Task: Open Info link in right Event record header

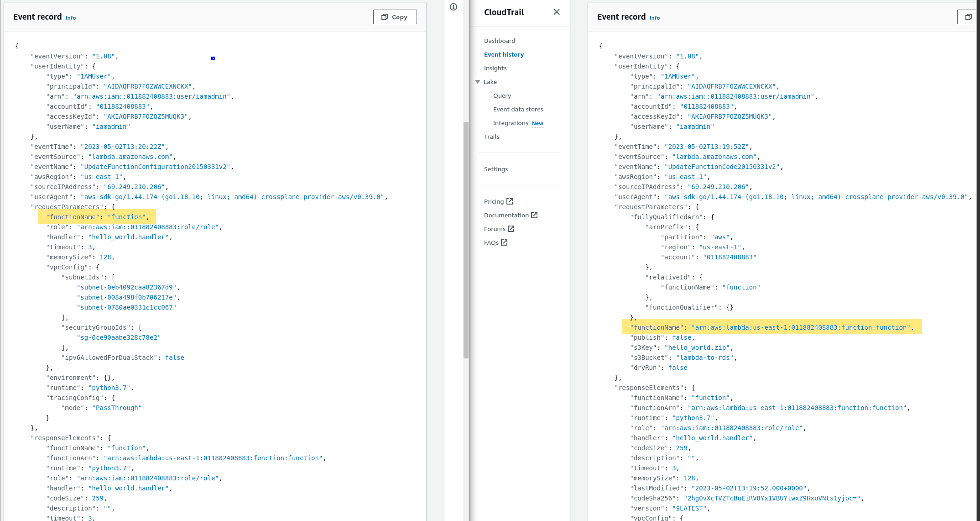Action: (655, 18)
